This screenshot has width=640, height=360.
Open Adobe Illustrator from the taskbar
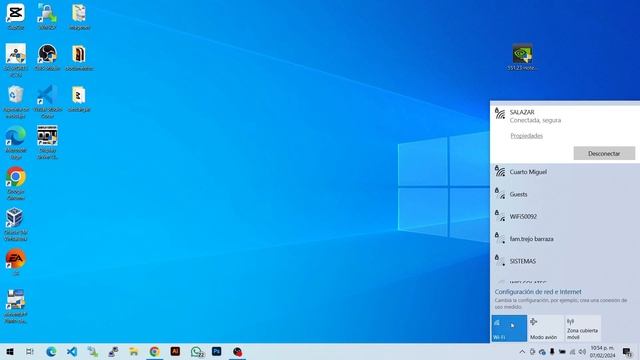click(x=175, y=351)
